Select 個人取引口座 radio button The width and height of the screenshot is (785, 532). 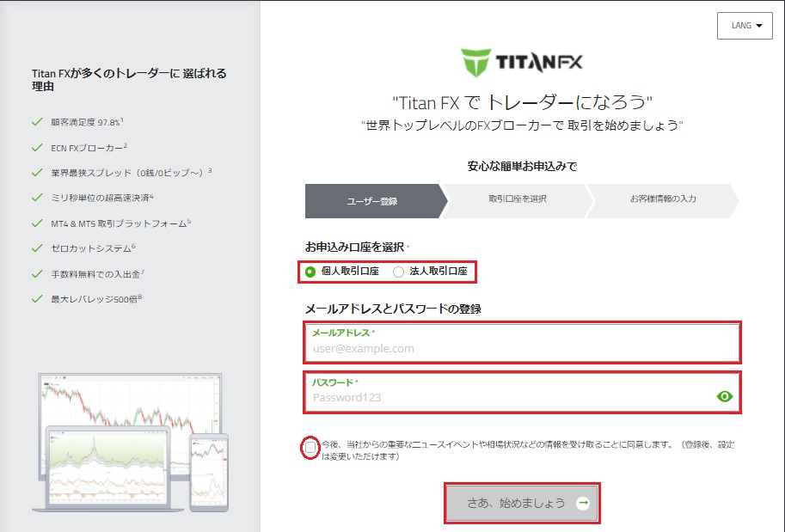pyautogui.click(x=310, y=272)
